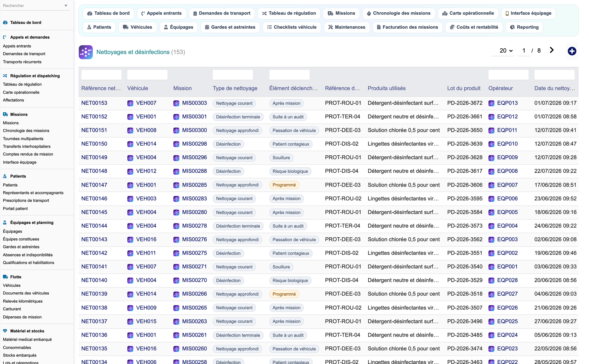The height and width of the screenshot is (364, 589).
Task: Click the Référence nettoyage filter field
Action: tap(101, 75)
